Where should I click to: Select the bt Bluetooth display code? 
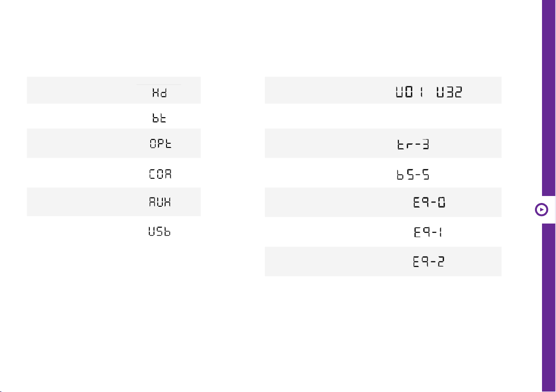(159, 118)
